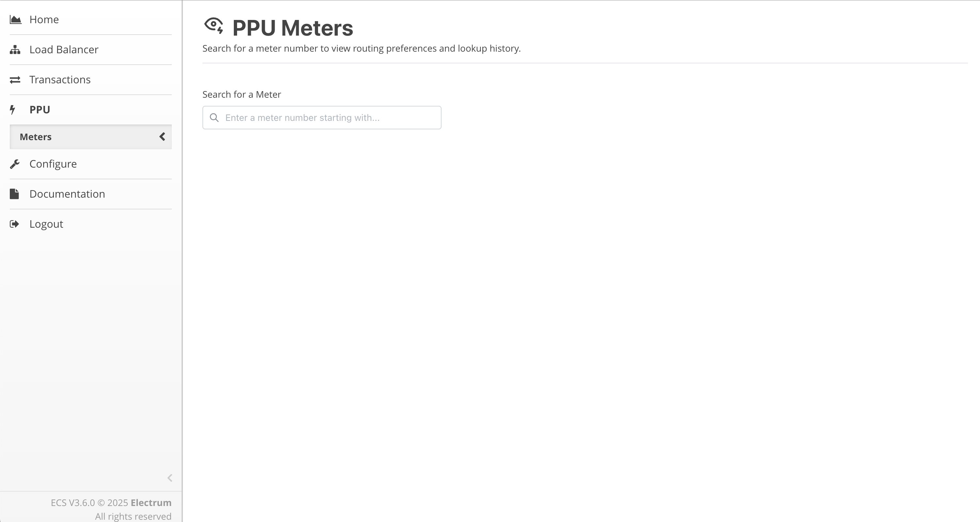Collapse the sidebar using bottom chevron
This screenshot has height=522, width=980.
tap(170, 478)
